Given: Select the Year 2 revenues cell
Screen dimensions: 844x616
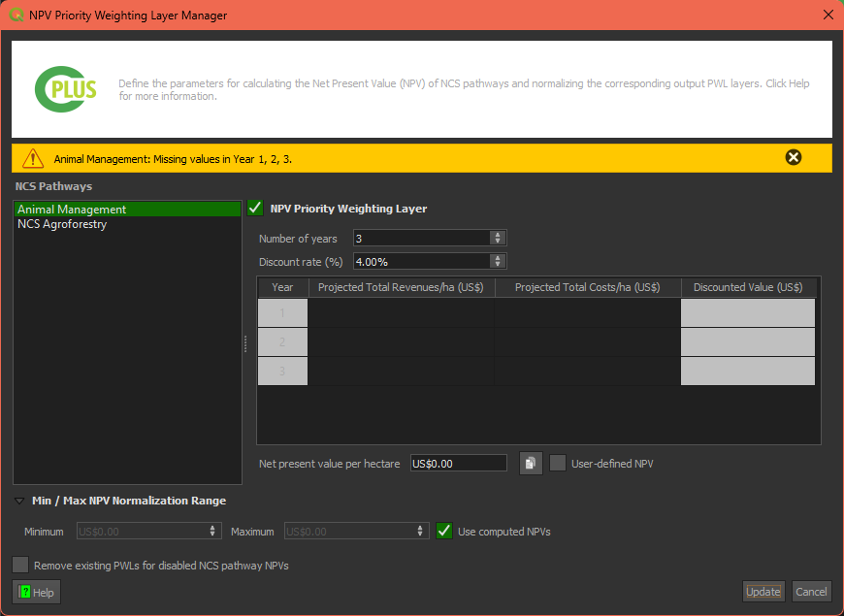Looking at the screenshot, I should 401,341.
